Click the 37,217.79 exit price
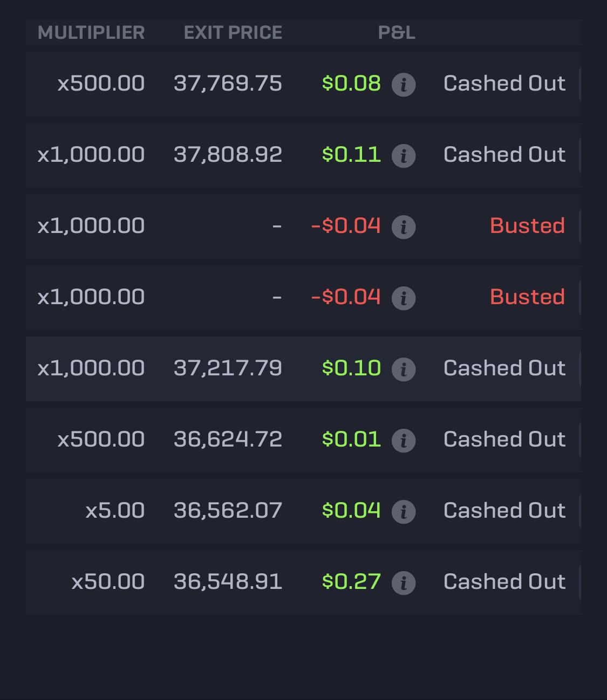Image resolution: width=607 pixels, height=700 pixels. 228,368
